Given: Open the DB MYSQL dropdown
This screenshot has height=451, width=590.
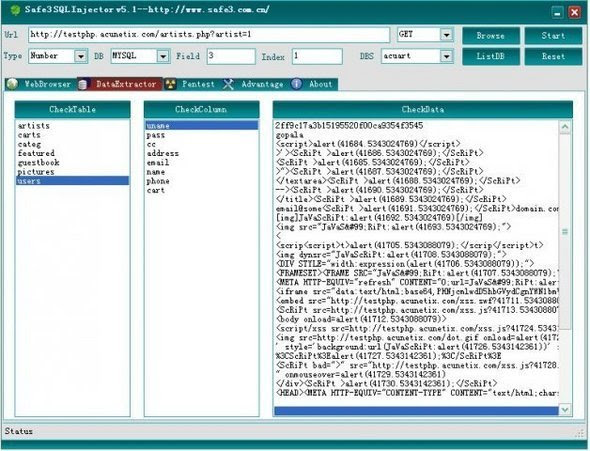Looking at the screenshot, I should [x=163, y=56].
